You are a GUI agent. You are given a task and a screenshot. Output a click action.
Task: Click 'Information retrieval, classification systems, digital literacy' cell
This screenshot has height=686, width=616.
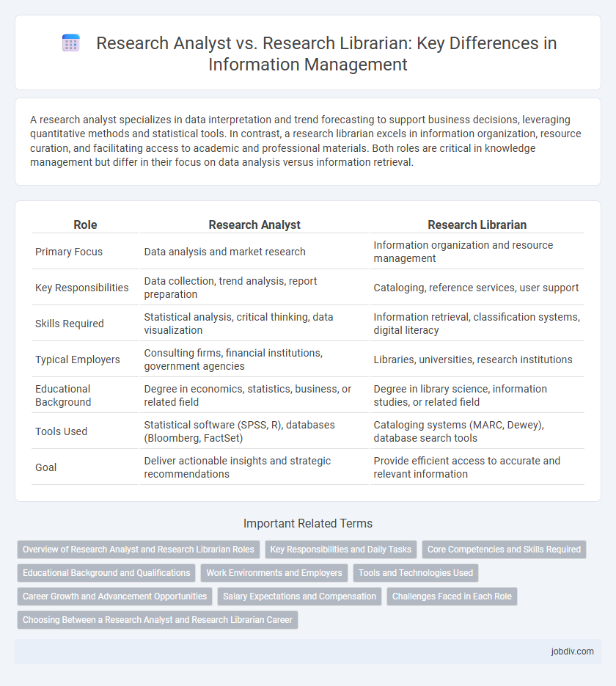477,324
